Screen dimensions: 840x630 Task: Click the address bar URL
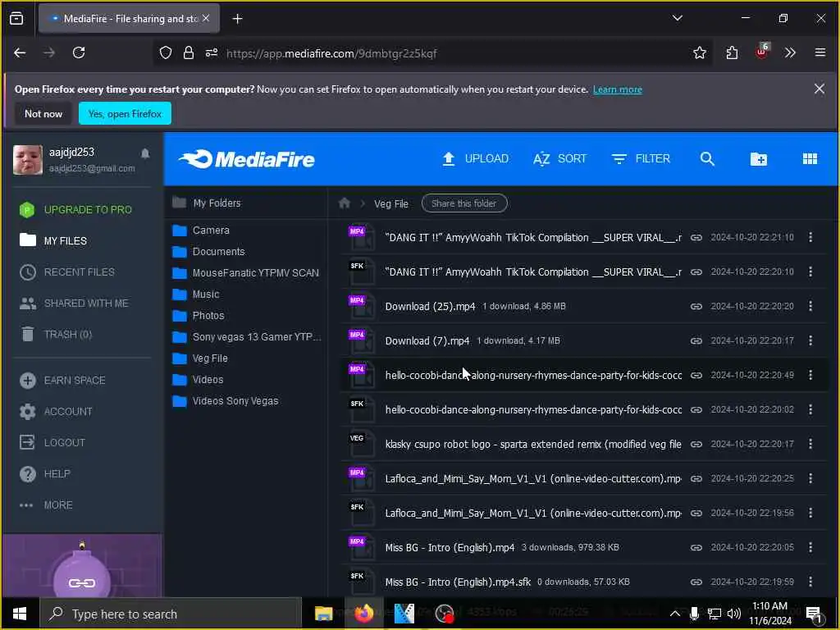click(x=331, y=53)
